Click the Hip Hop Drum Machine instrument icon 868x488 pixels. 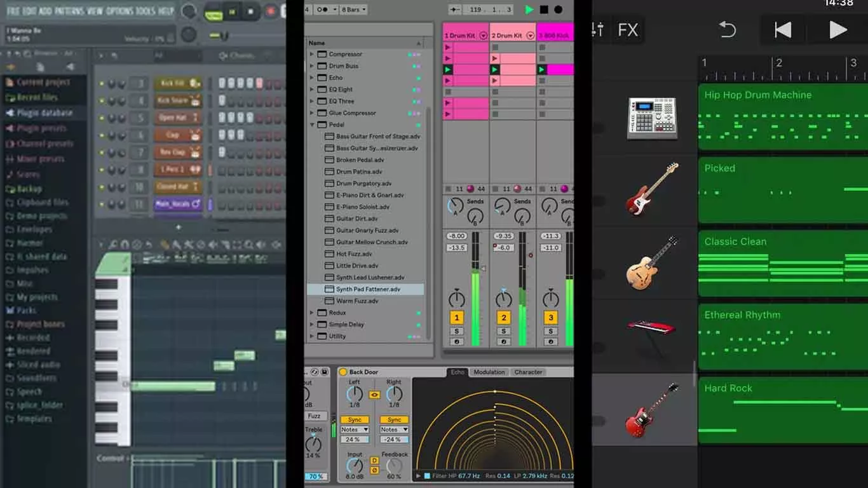651,118
